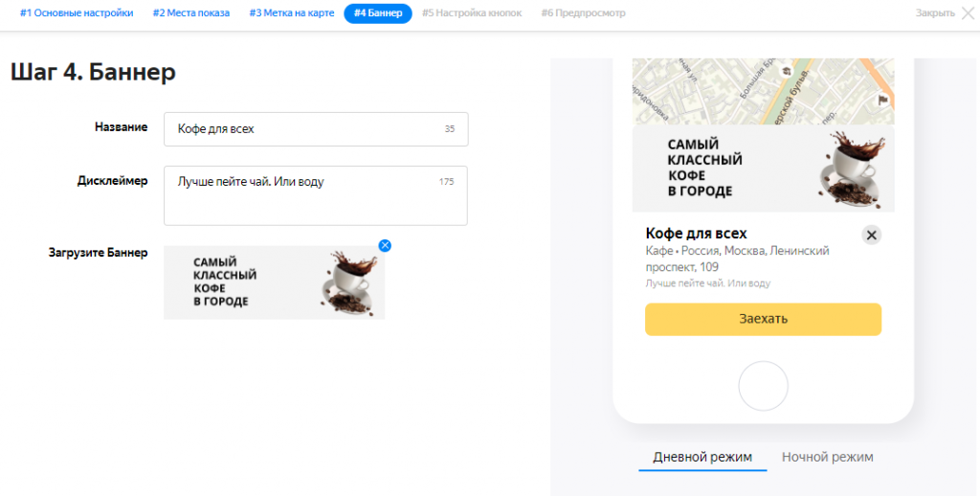Click the top-right close X icon

967,13
